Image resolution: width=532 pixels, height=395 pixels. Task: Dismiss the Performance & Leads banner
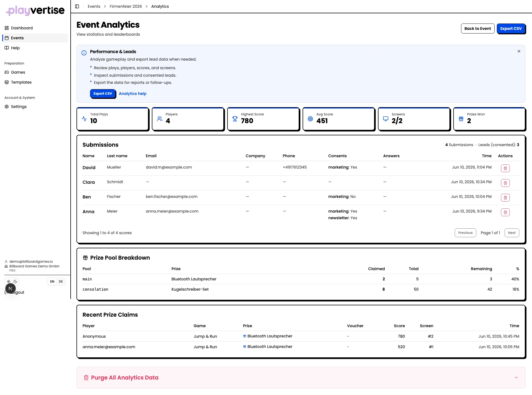pos(519,51)
